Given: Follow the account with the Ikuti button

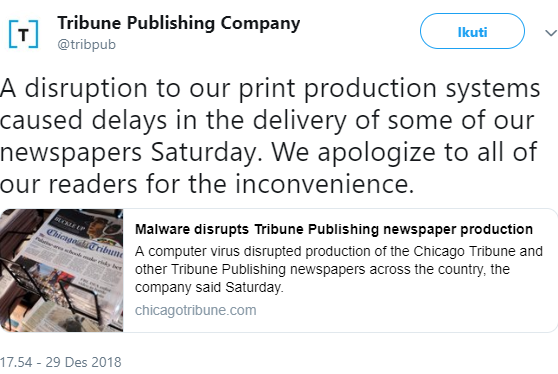Looking at the screenshot, I should coord(472,31).
